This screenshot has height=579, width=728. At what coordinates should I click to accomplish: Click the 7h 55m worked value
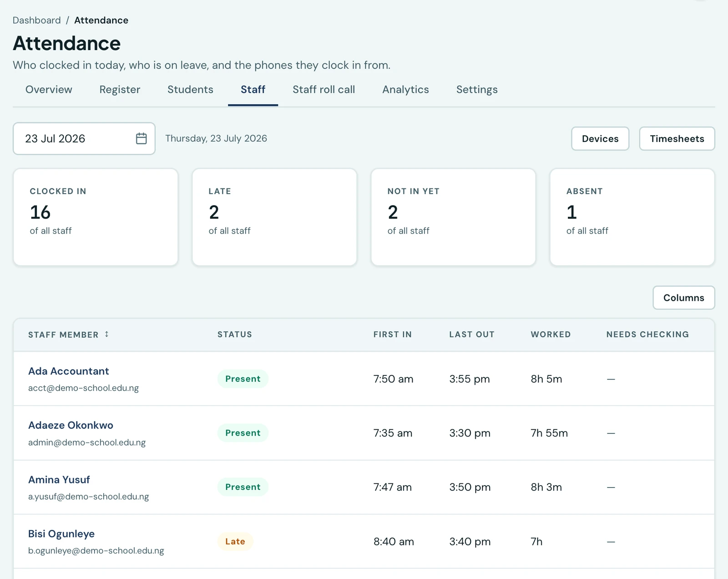click(549, 433)
